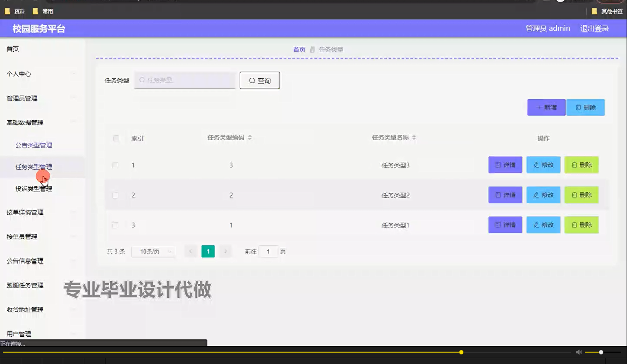
Task: Open 其他书签 bookmark folder
Action: click(x=607, y=11)
